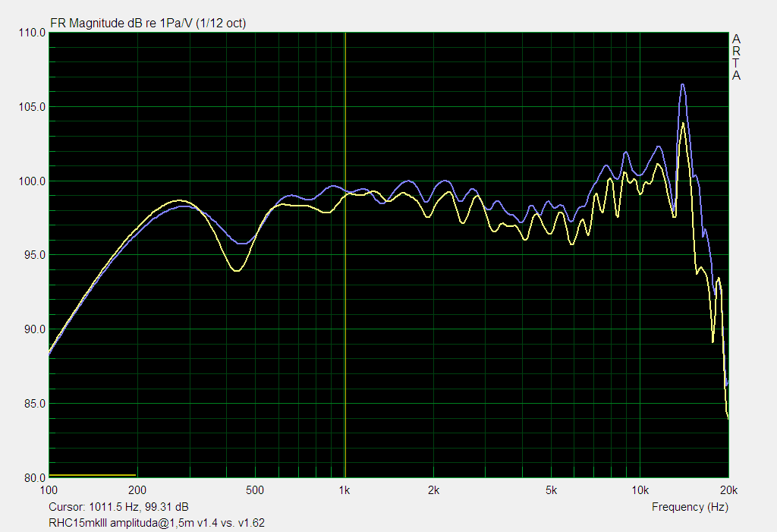777x532 pixels.
Task: Click the 100 frequency axis label
Action: point(49,490)
